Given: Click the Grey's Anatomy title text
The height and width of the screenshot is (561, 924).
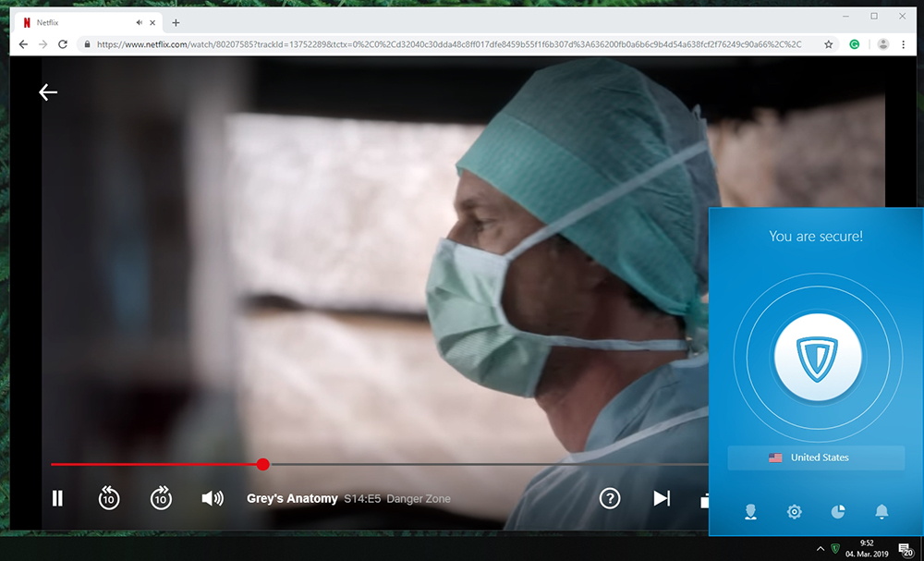Looking at the screenshot, I should [x=292, y=498].
